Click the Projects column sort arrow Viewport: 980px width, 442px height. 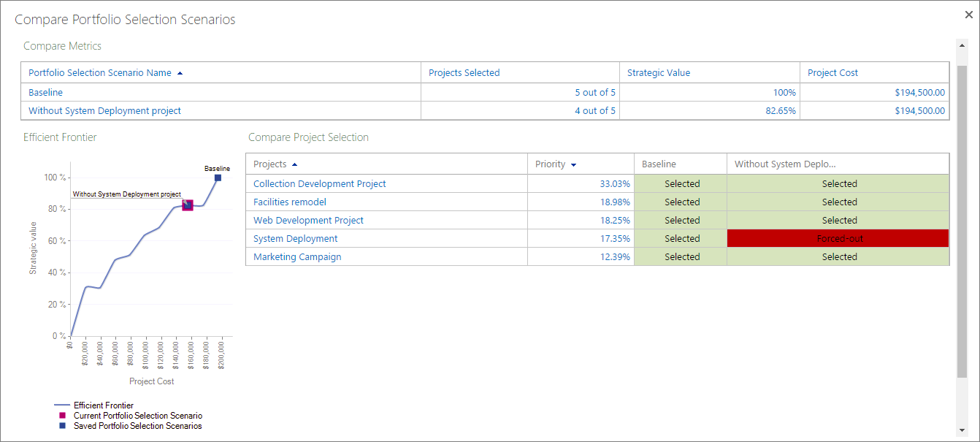pyautogui.click(x=294, y=164)
